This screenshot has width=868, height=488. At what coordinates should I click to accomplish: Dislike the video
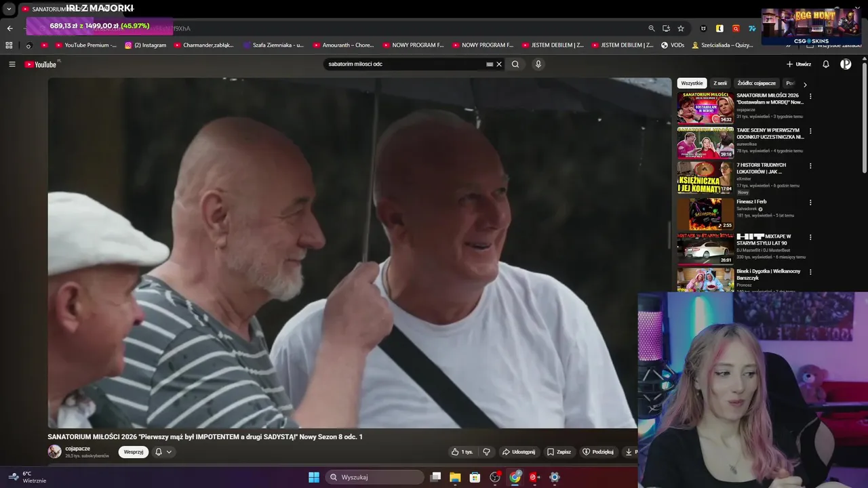tap(486, 452)
